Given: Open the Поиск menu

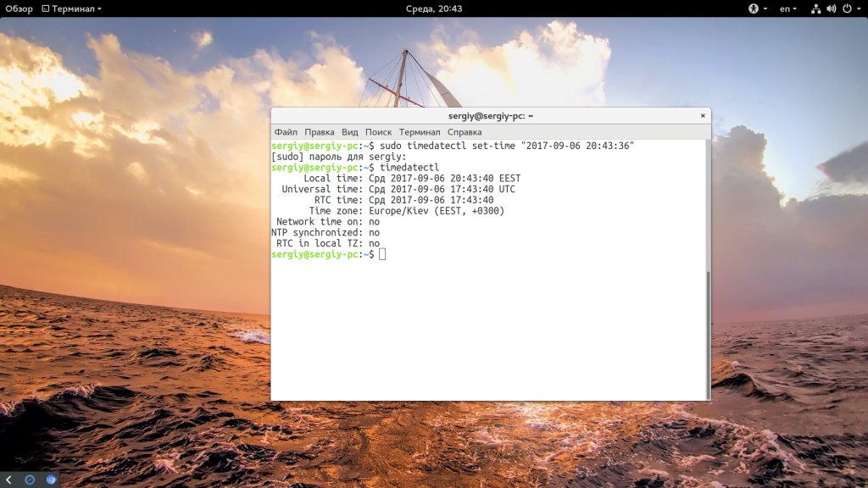Looking at the screenshot, I should pos(378,132).
